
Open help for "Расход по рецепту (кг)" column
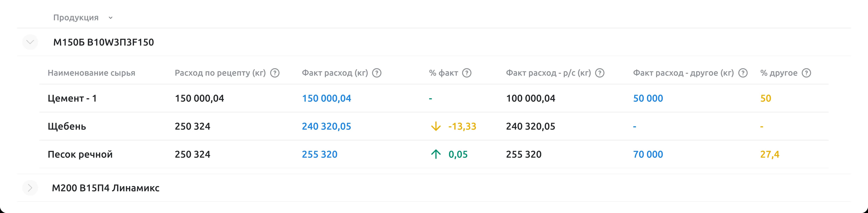[275, 73]
